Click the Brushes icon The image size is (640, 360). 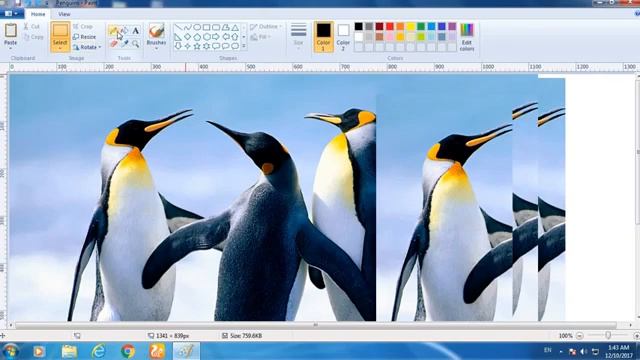coord(156,31)
